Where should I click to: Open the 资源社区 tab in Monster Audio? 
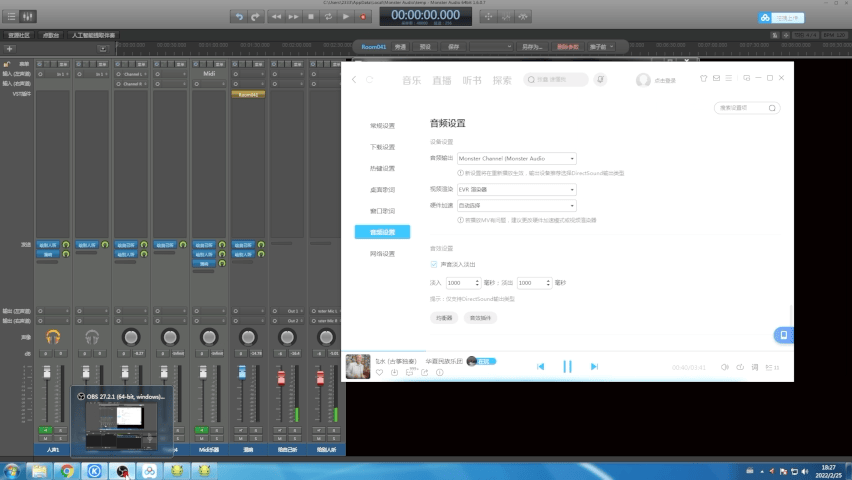click(19, 35)
